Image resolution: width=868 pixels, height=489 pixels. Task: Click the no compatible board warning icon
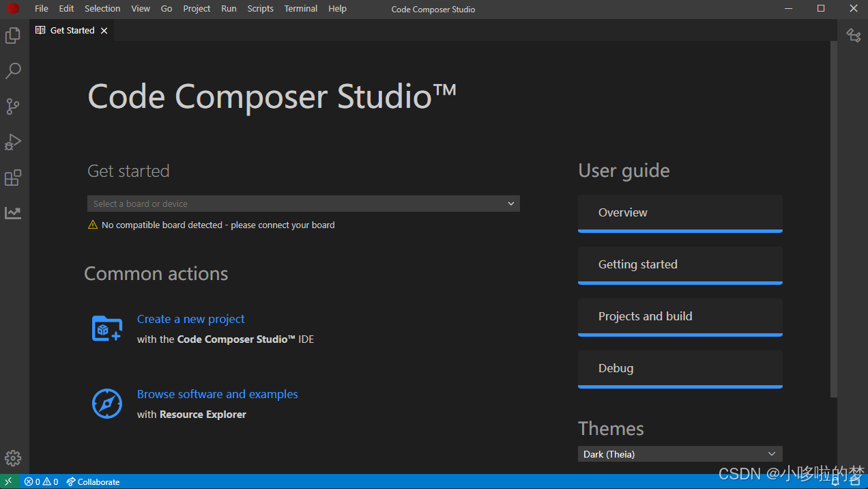pyautogui.click(x=93, y=225)
